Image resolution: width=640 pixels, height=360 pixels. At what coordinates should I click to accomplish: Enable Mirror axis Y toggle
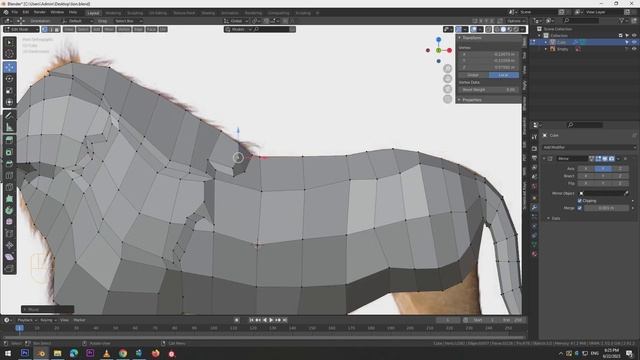pos(603,169)
